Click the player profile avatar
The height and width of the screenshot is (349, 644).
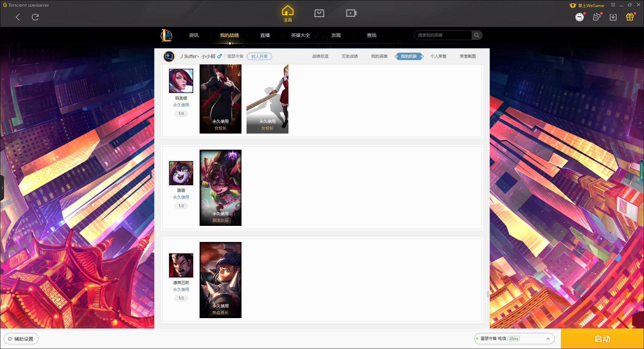(169, 56)
